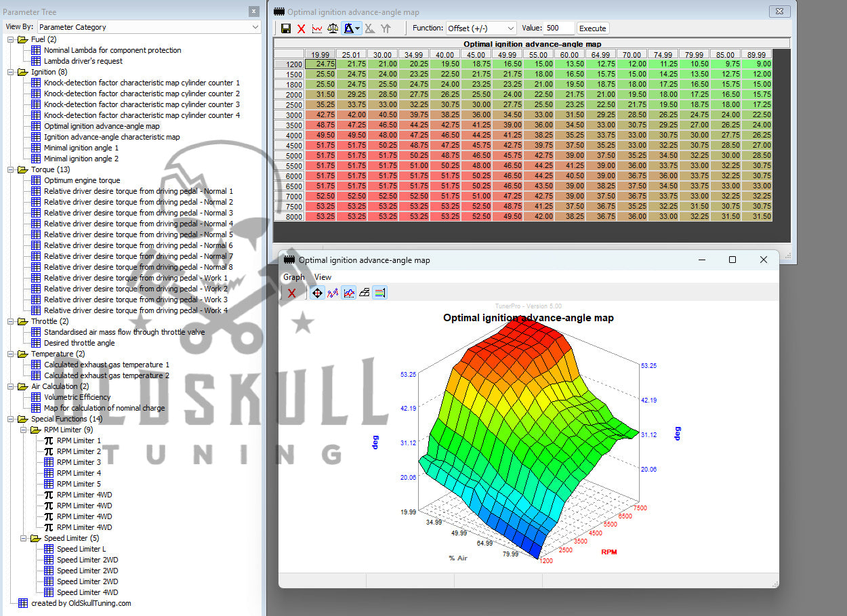The height and width of the screenshot is (616, 847).
Task: Click the table icon of Speed Limiter L
Action: (x=49, y=549)
